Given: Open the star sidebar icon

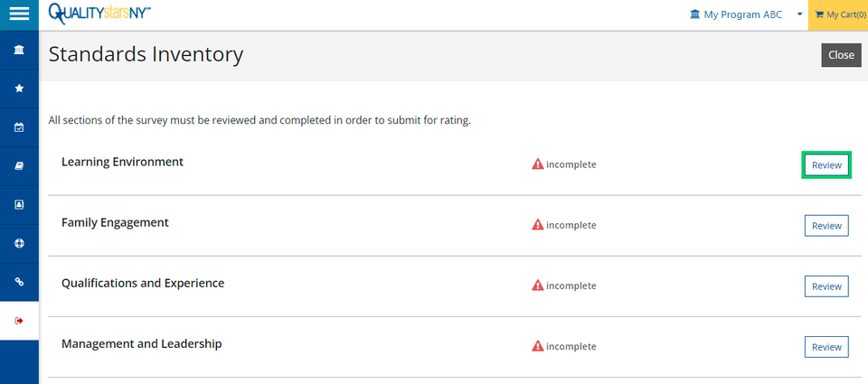Looking at the screenshot, I should click(x=19, y=89).
